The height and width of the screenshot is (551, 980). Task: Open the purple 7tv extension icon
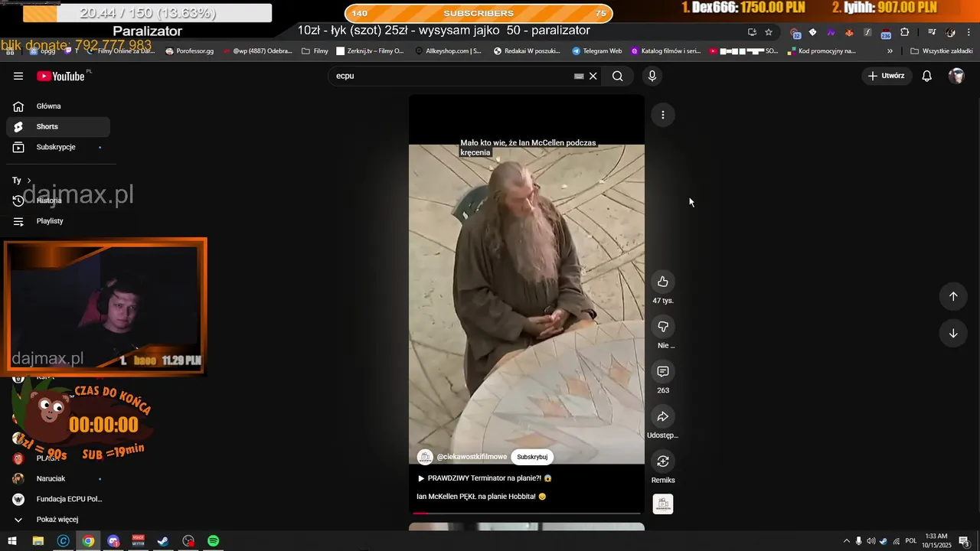point(831,32)
